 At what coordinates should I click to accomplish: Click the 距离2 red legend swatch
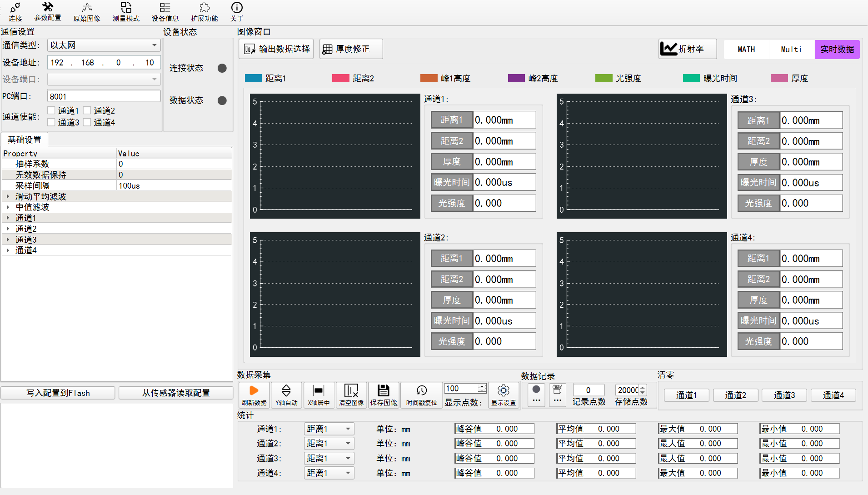(x=341, y=78)
